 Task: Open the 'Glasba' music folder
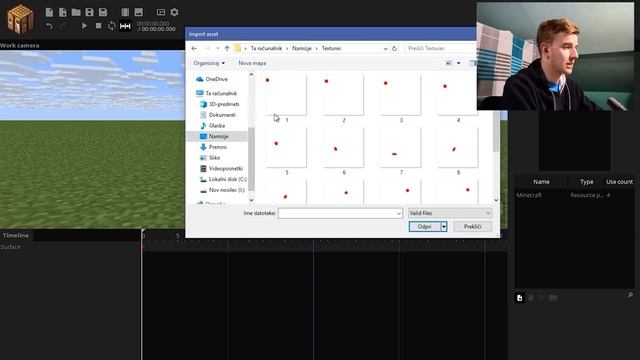pyautogui.click(x=213, y=125)
